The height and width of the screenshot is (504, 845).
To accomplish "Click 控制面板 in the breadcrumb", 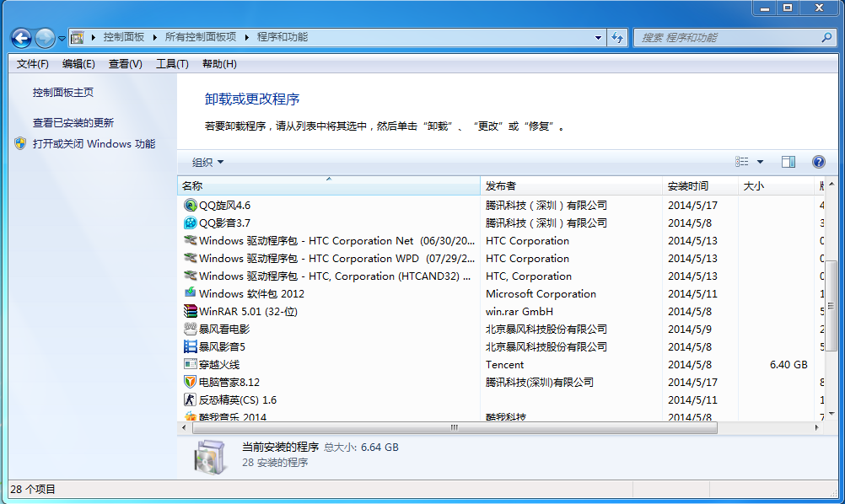I will tap(123, 37).
